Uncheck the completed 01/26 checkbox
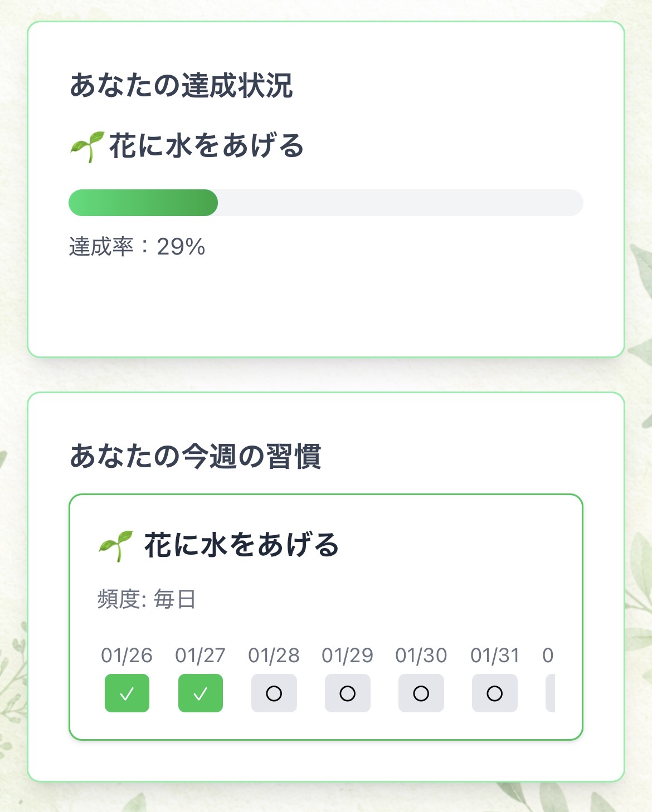Viewport: 652px width, 812px height. point(127,693)
